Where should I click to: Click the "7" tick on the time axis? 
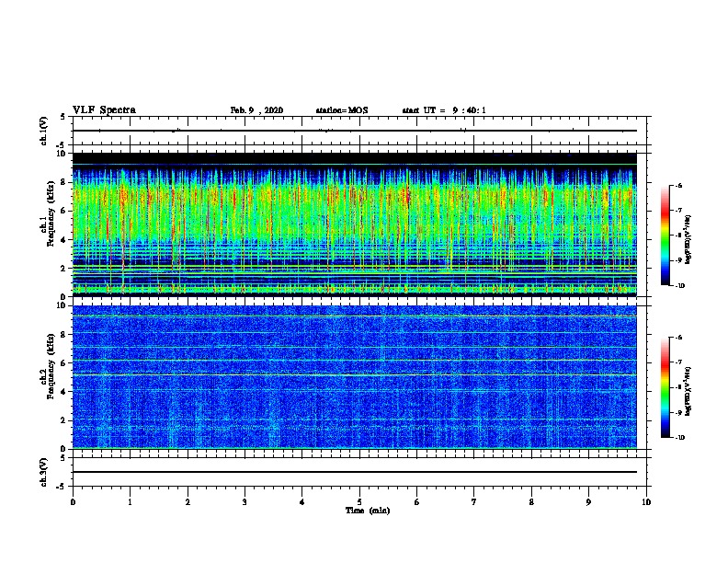tap(474, 502)
